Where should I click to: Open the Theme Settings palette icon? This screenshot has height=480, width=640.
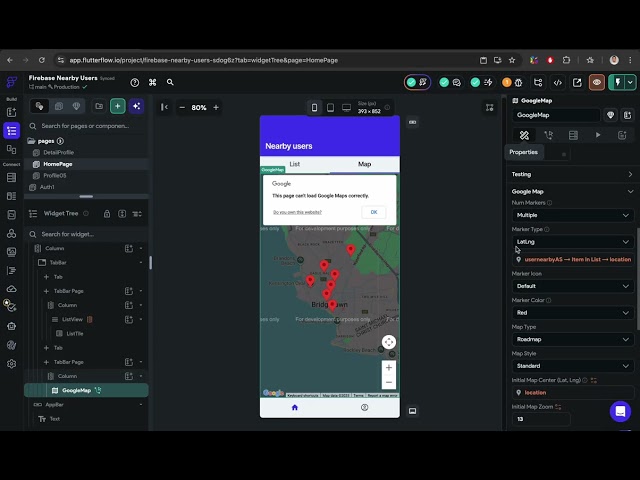click(x=11, y=345)
